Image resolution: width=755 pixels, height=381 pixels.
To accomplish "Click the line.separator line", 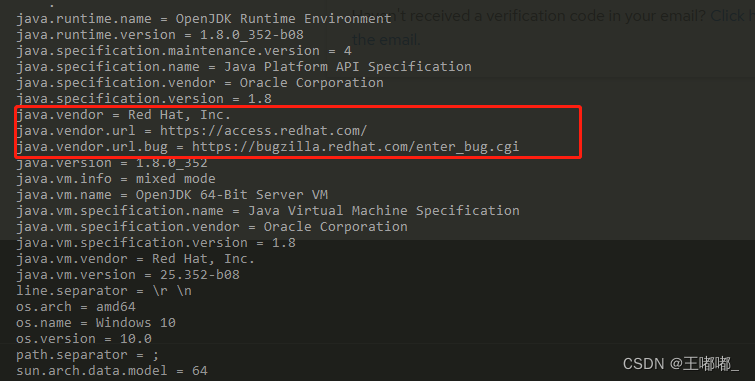I will (x=104, y=290).
